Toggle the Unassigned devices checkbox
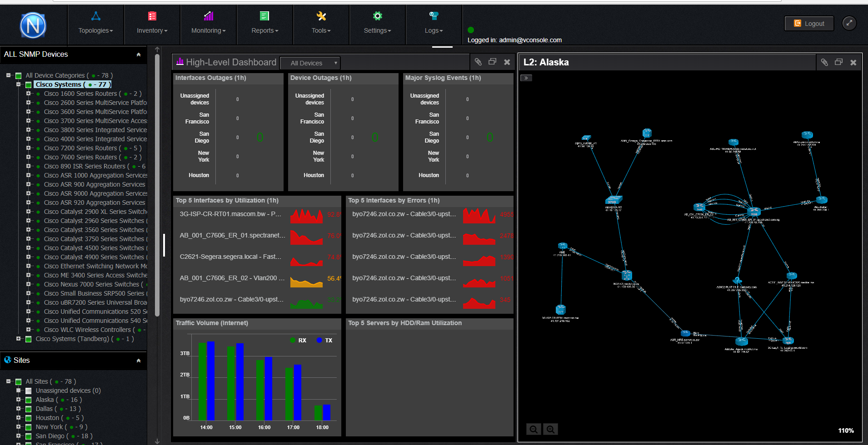This screenshot has height=445, width=868. coord(29,391)
